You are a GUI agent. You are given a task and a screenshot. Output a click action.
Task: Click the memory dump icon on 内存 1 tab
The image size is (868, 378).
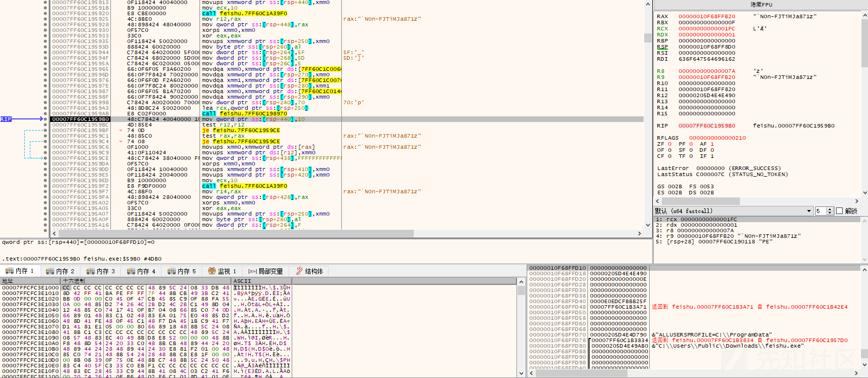click(9, 271)
